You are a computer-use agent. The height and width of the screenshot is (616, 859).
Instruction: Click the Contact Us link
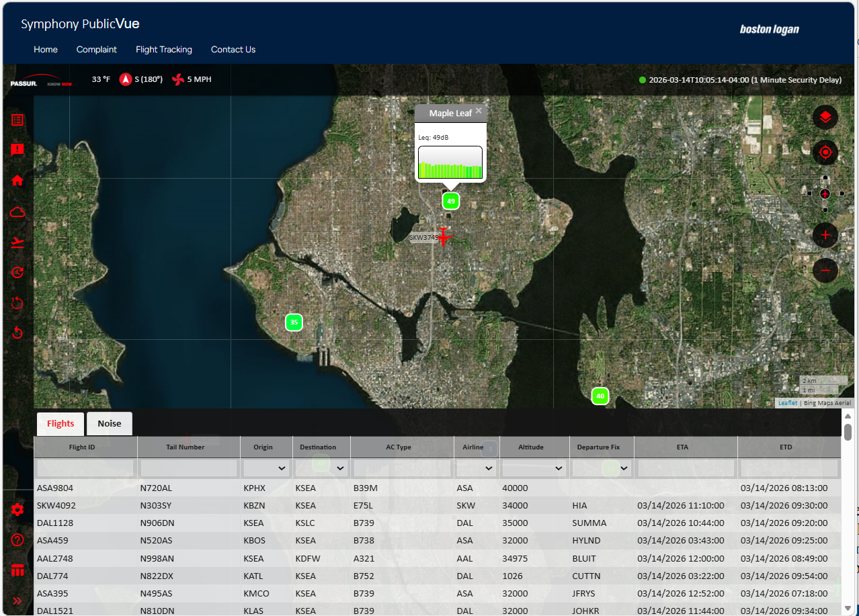233,50
